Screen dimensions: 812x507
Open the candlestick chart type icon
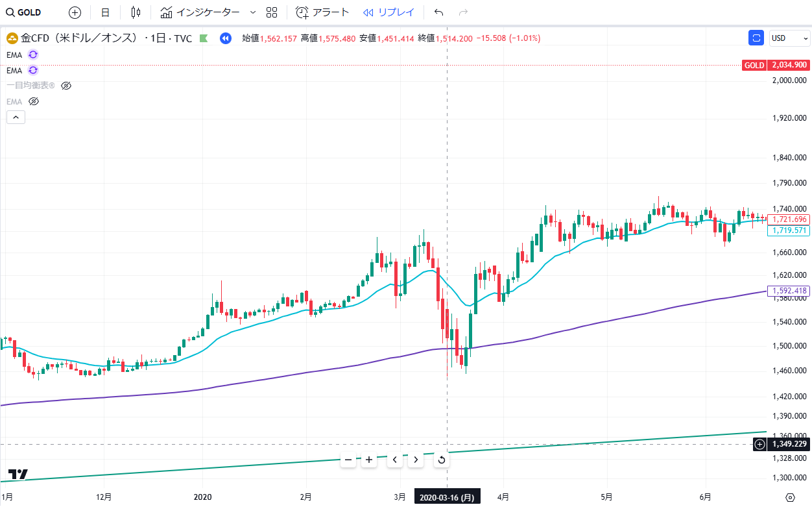pyautogui.click(x=136, y=12)
